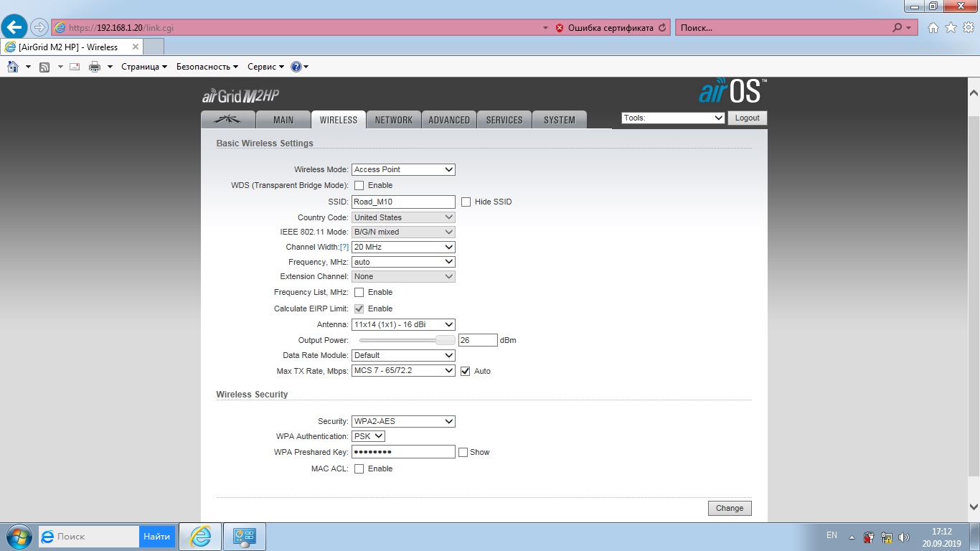The image size is (980, 551).
Task: Open IEEE 802.11 Mode dropdown
Action: point(403,232)
